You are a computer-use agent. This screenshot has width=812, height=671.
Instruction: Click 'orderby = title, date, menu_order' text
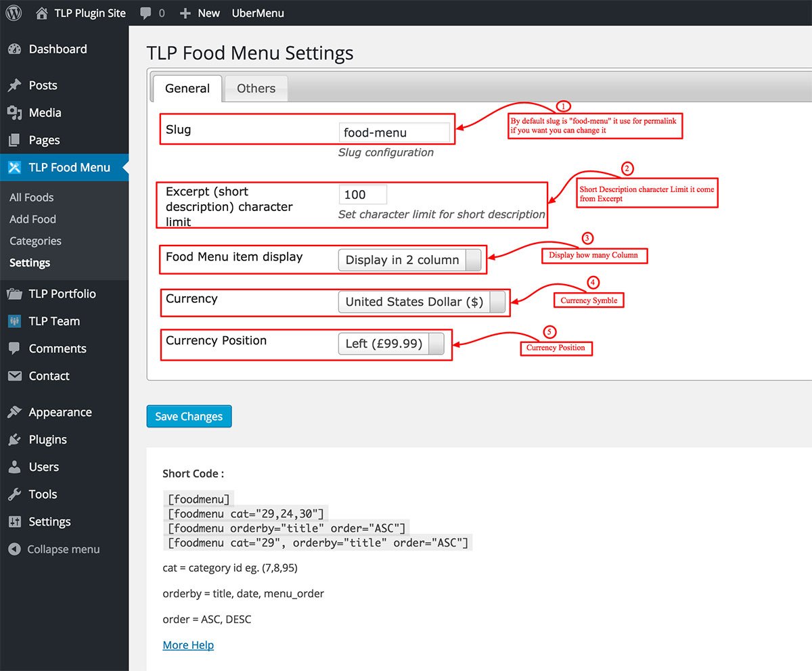point(244,594)
